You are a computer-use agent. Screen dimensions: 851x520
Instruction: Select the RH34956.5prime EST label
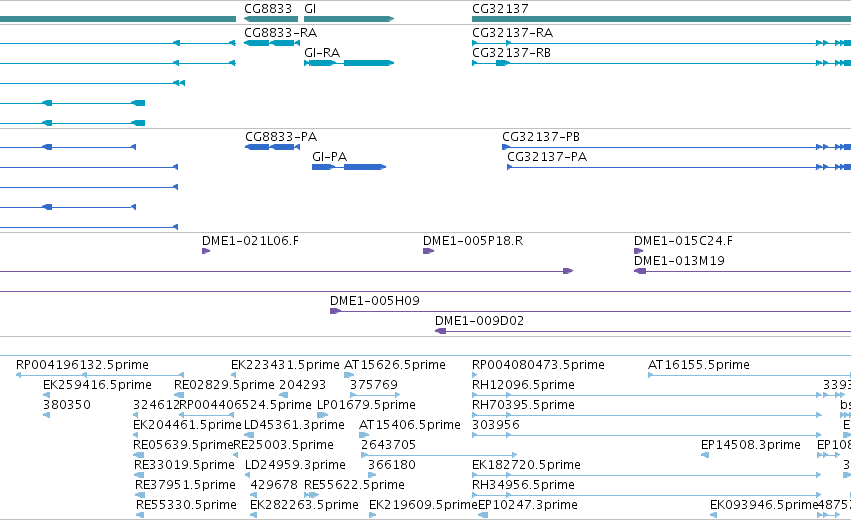click(523, 486)
